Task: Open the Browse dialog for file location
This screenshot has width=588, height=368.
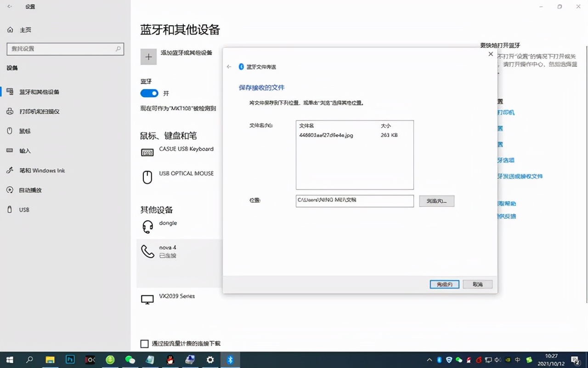Action: (x=436, y=201)
